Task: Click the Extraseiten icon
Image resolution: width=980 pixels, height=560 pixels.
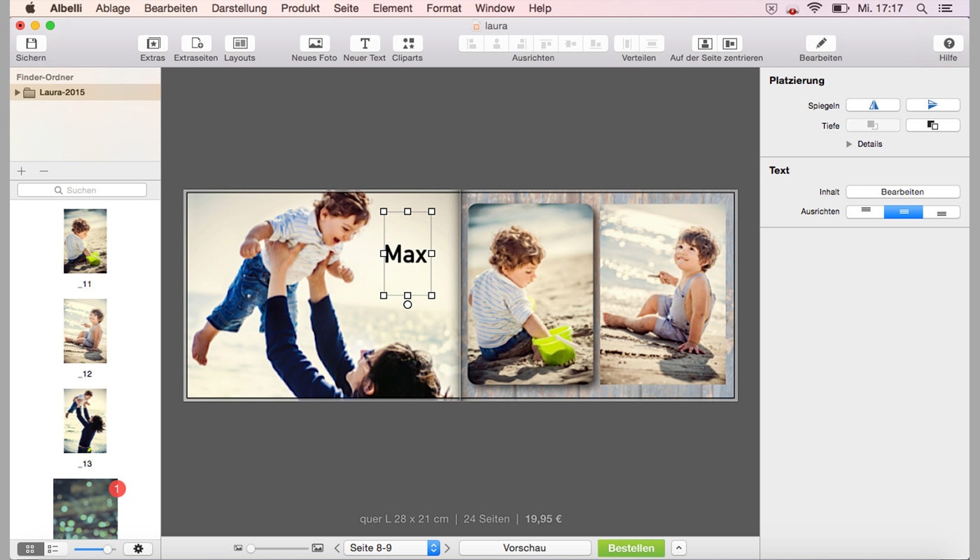Action: tap(196, 43)
